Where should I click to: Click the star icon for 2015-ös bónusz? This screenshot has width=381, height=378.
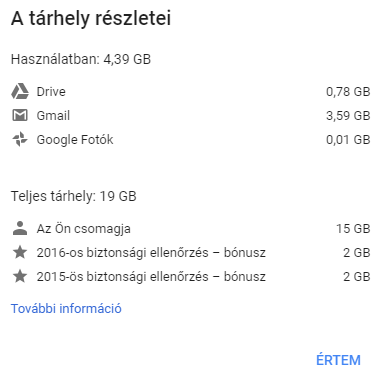20,276
